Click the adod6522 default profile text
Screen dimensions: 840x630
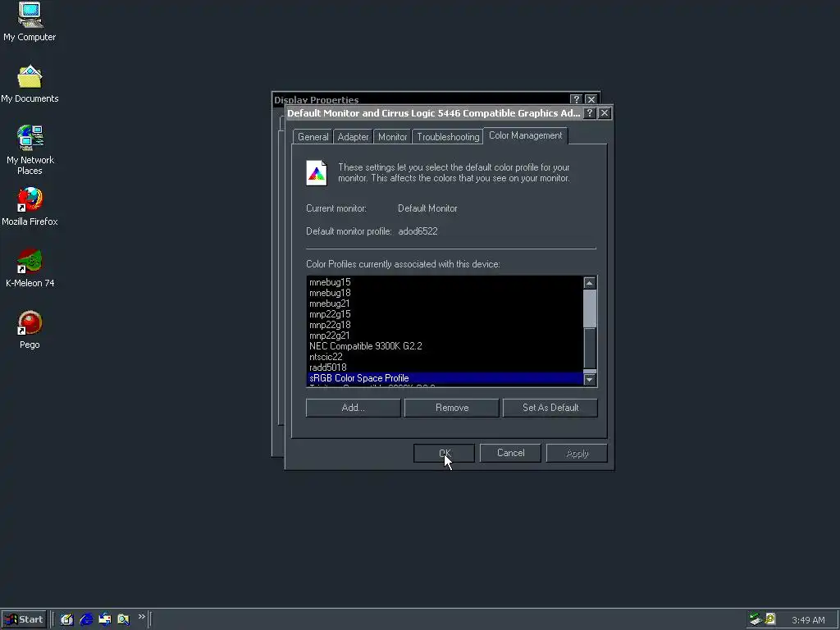click(x=418, y=231)
